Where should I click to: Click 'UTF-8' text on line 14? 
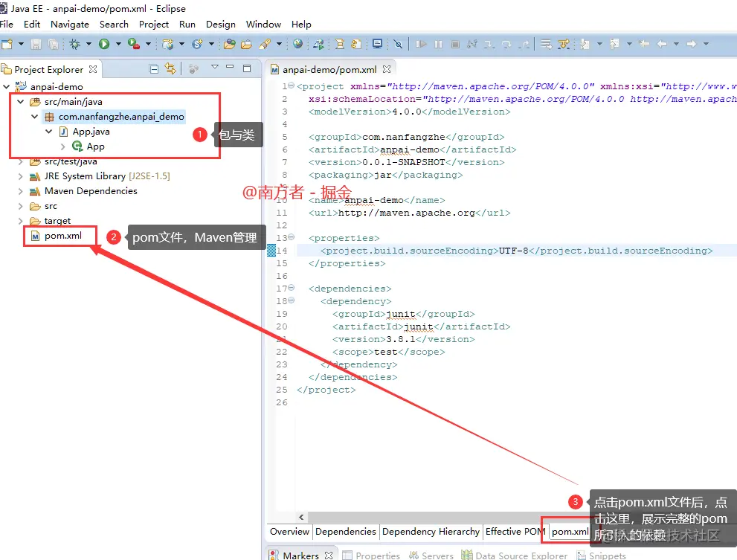pyautogui.click(x=513, y=251)
